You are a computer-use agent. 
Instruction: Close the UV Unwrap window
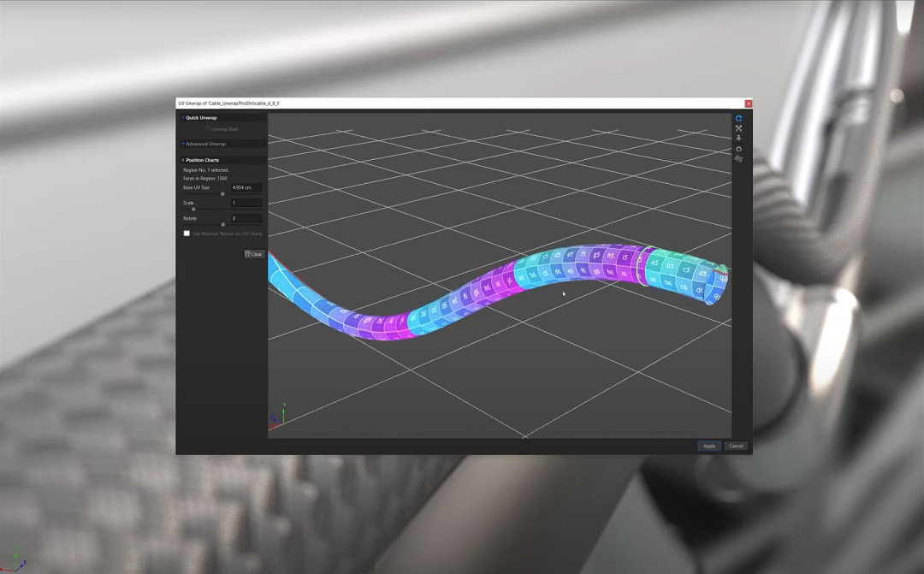point(749,104)
